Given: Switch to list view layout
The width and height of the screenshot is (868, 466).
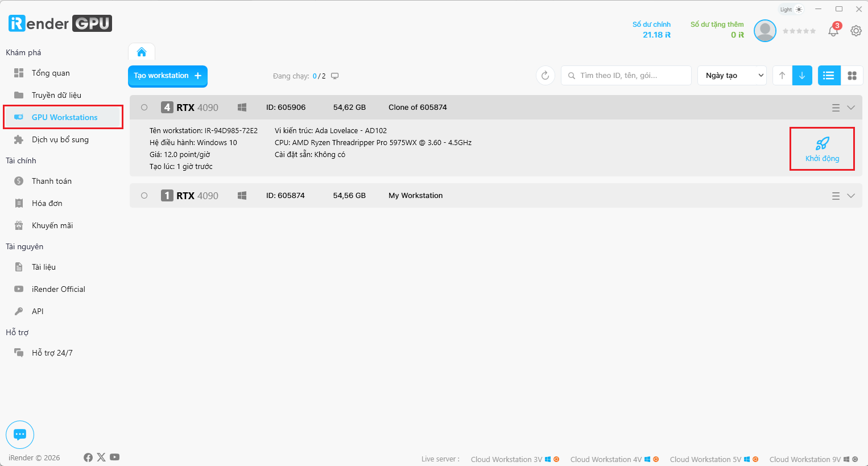Looking at the screenshot, I should [829, 76].
